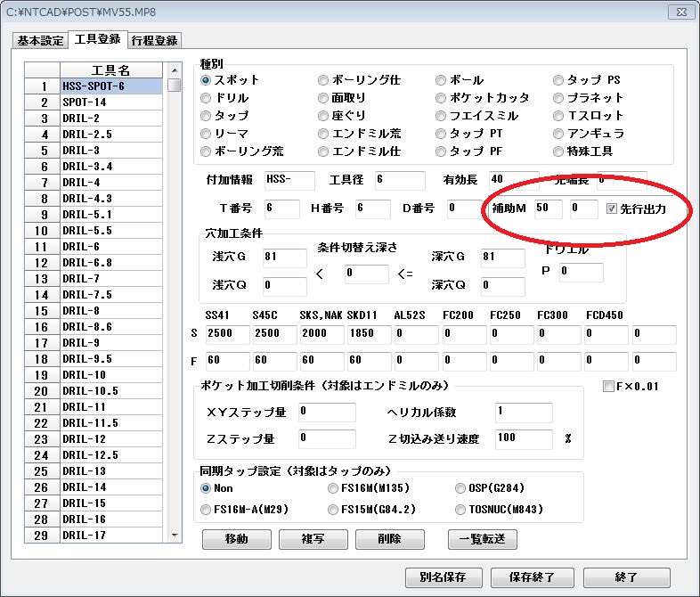Select tool row SPOT-14
This screenshot has width=700, height=597.
pyautogui.click(x=111, y=102)
